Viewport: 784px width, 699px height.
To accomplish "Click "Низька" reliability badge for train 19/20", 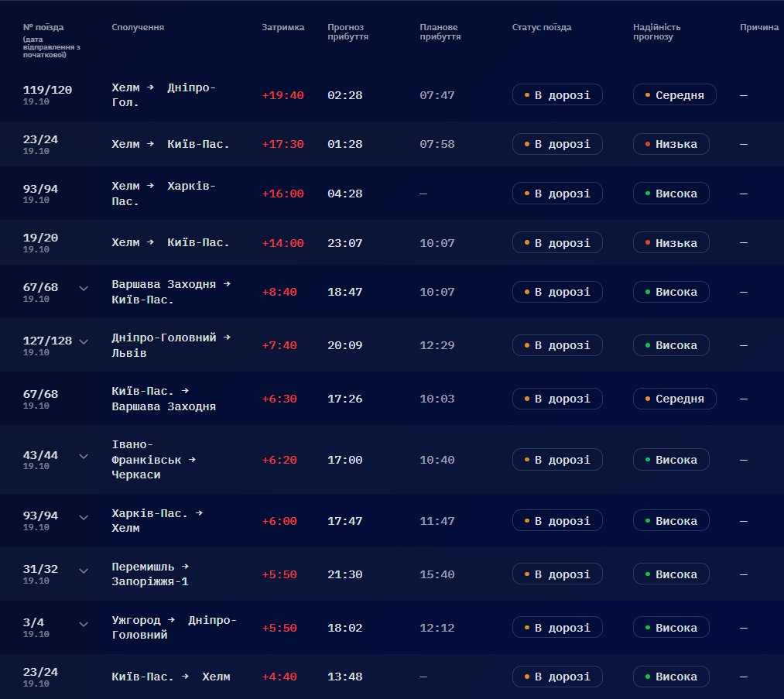I will click(x=671, y=243).
